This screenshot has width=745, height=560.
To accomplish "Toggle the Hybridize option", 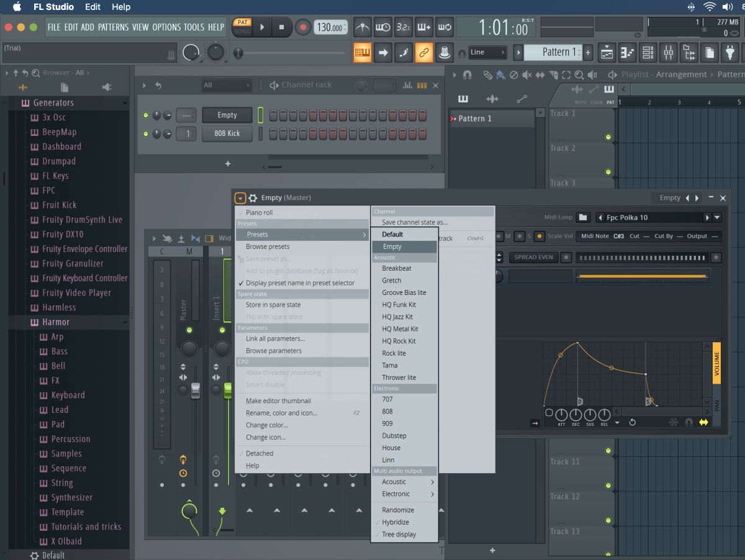I will click(395, 522).
